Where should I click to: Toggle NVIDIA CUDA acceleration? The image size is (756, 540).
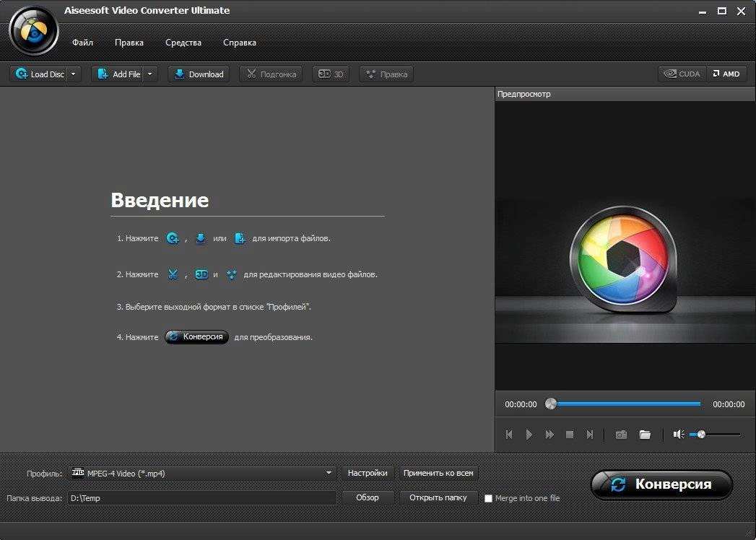682,74
